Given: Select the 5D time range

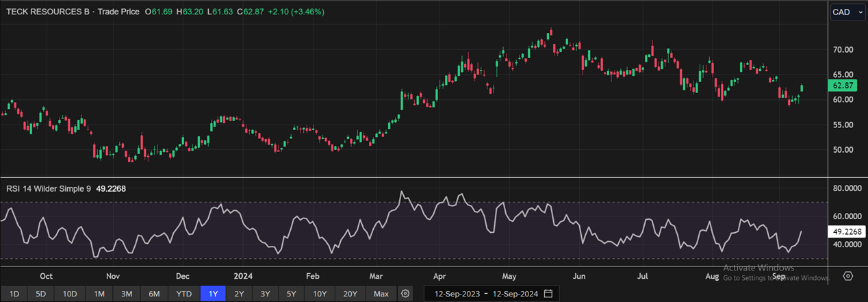Looking at the screenshot, I should (41, 294).
